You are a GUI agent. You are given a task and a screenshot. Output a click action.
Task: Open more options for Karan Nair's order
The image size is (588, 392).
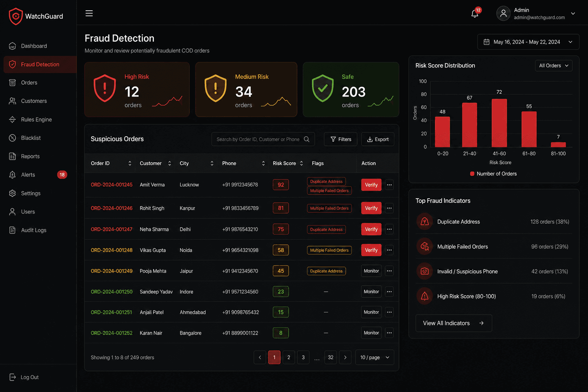click(389, 333)
